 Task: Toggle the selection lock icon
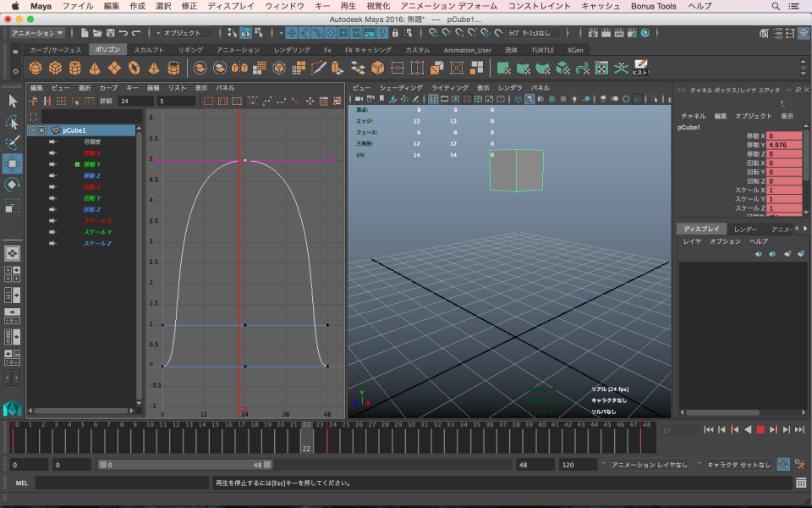click(395, 33)
